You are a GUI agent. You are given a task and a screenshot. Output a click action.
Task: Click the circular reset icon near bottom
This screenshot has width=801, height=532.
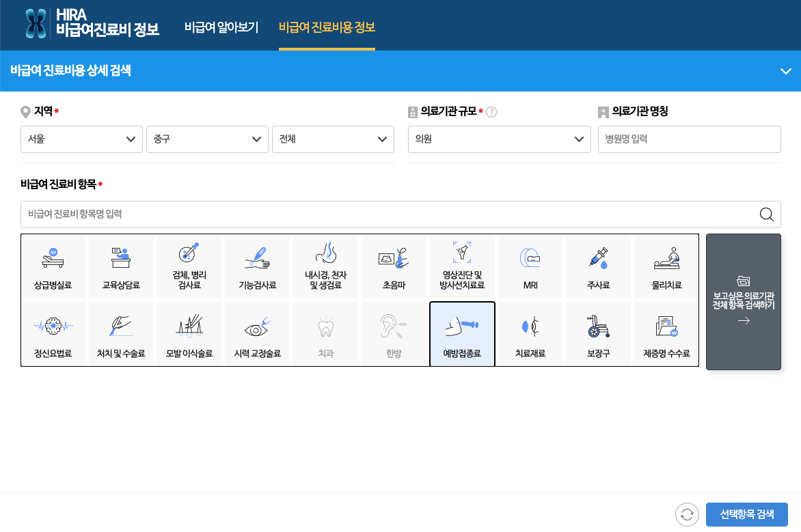686,514
